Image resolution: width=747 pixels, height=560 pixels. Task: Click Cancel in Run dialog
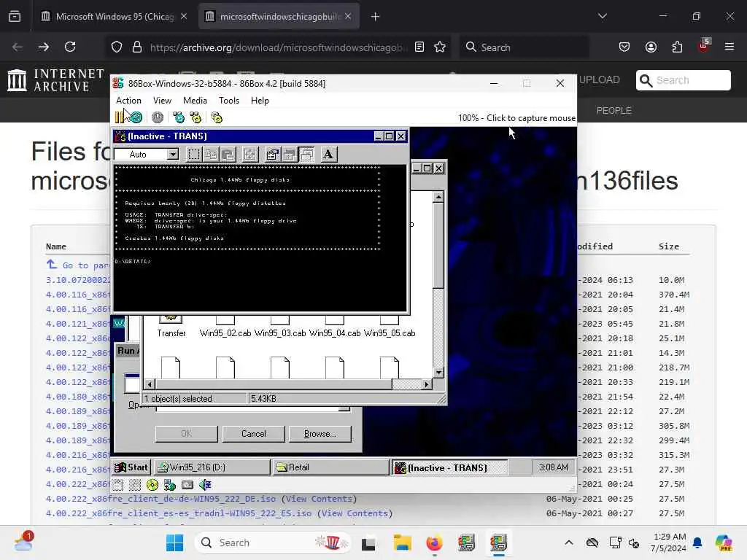(253, 434)
